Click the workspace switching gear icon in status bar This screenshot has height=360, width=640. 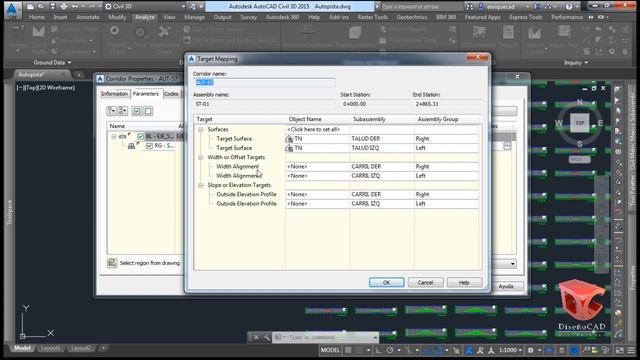coord(530,350)
